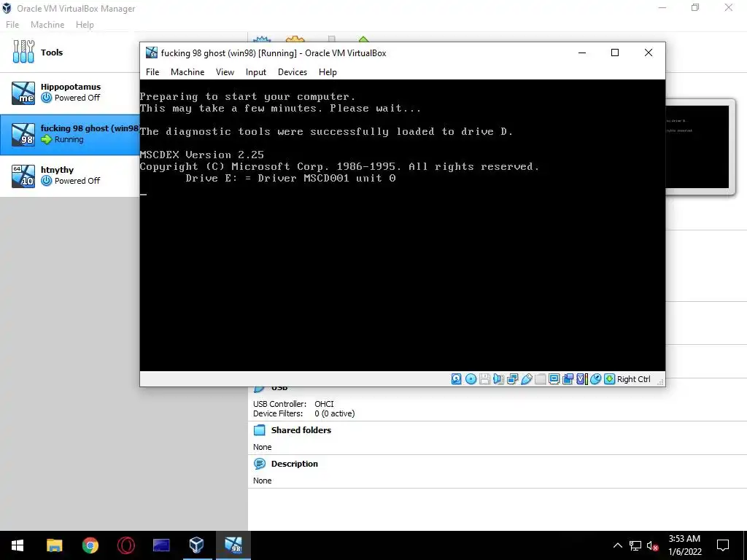Click the Shared folders blue folder icon
This screenshot has width=747, height=560.
(260, 430)
